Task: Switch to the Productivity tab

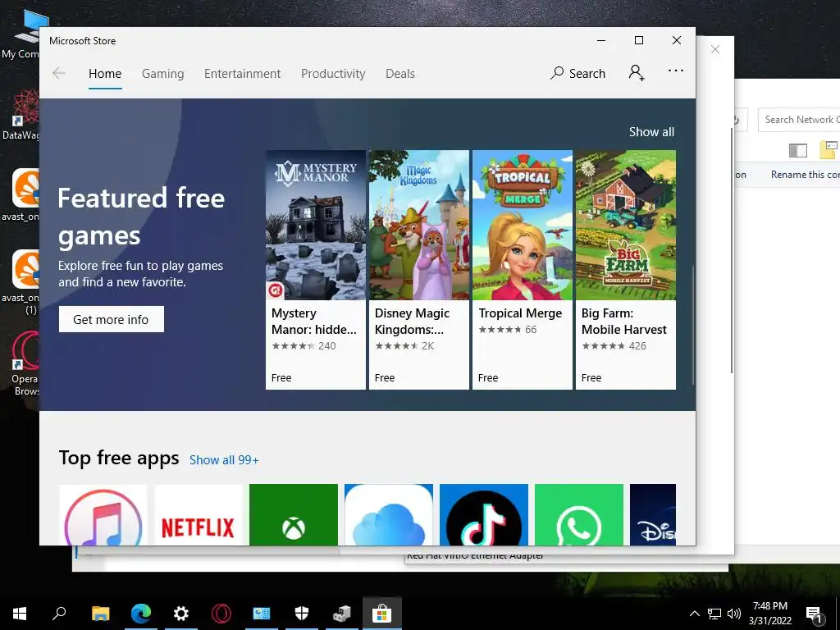Action: (x=333, y=74)
